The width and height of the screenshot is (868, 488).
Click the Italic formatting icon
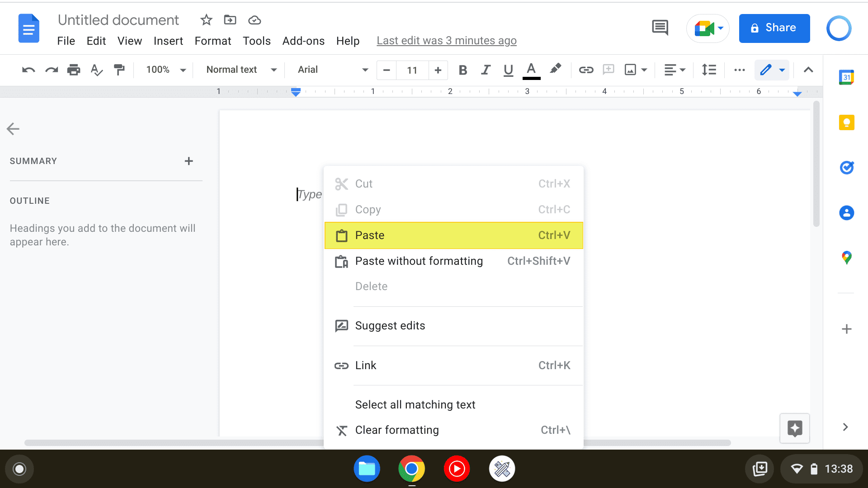coord(485,70)
